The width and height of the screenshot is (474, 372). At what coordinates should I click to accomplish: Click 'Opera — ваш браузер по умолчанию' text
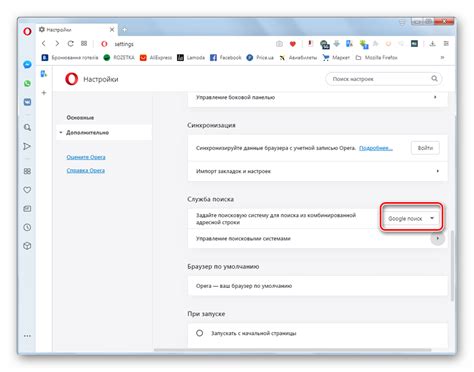point(244,286)
